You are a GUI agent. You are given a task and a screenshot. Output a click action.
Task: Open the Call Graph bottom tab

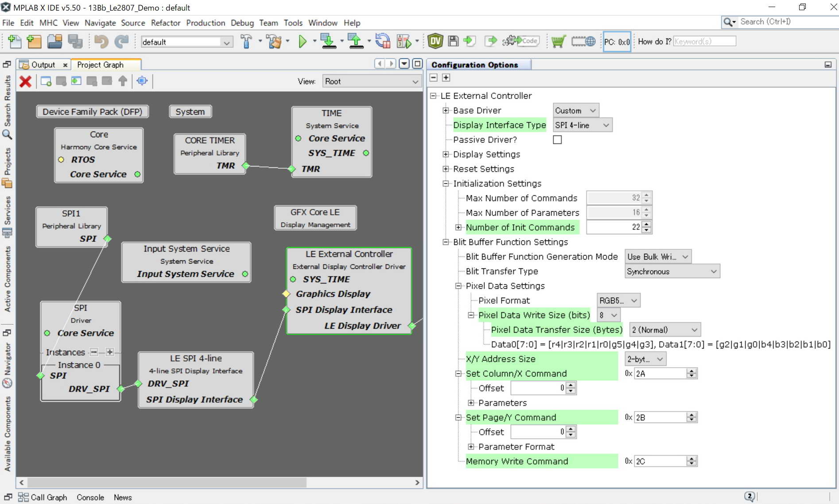[43, 497]
